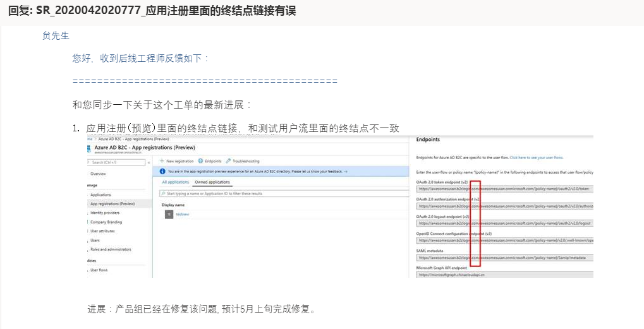This screenshot has height=329, width=644.
Task: Click the line '您好，收到后线工程师反馈如下'
Action: 140,58
